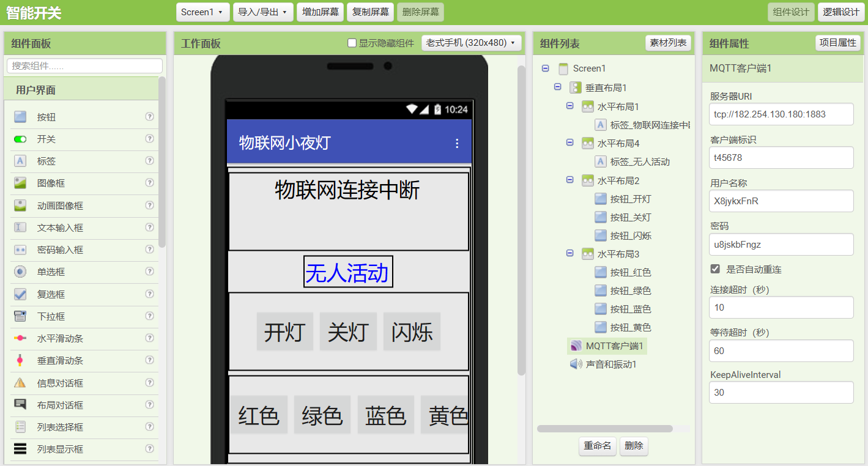Collapse the 水平布局4 tree node

[x=569, y=142]
